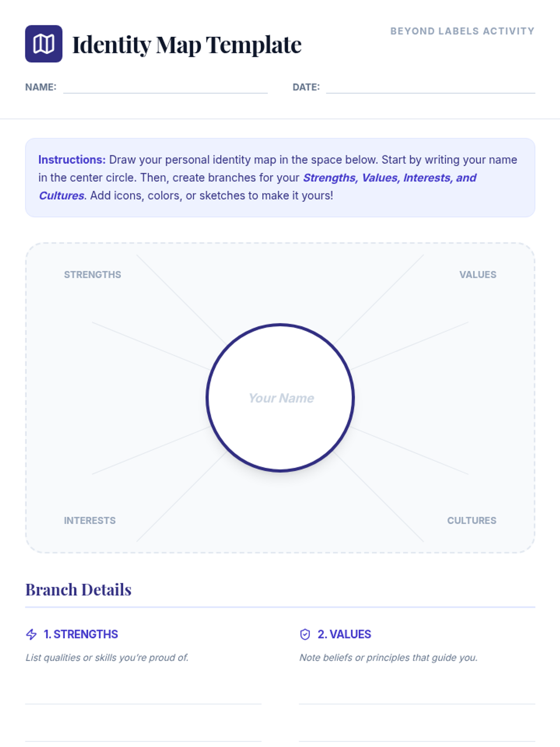Click the italic Strengths, Values, Interests text
560x747 pixels.
point(389,178)
